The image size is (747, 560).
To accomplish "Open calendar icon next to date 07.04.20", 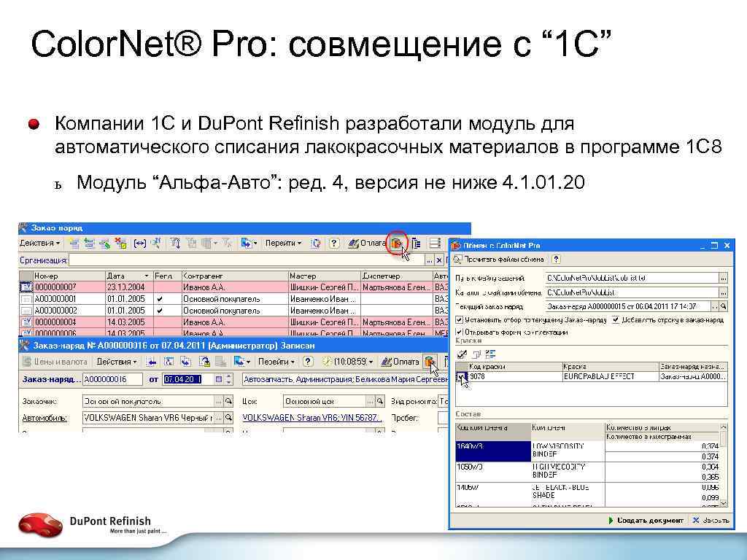I will tap(218, 380).
